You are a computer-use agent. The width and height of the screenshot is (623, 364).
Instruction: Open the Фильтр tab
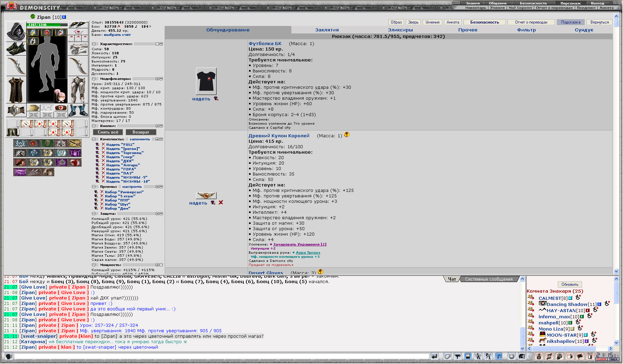pos(526,30)
